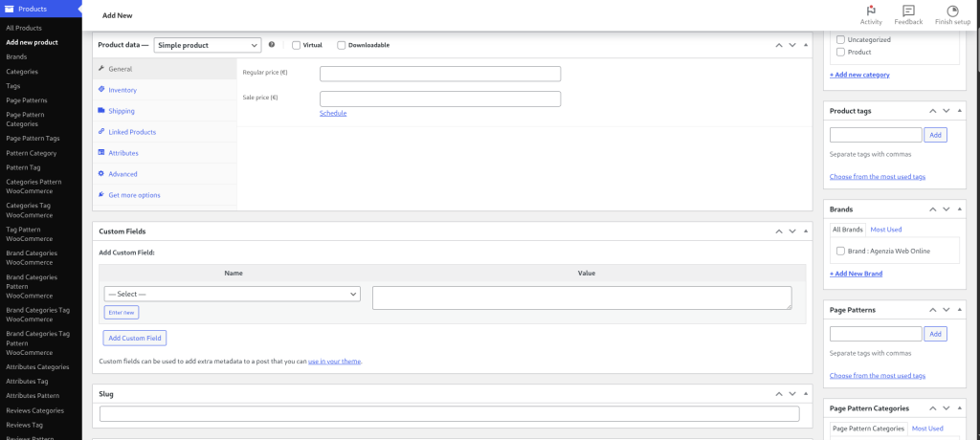The height and width of the screenshot is (440, 980).
Task: Check the Uncategorized category box
Action: click(840, 40)
